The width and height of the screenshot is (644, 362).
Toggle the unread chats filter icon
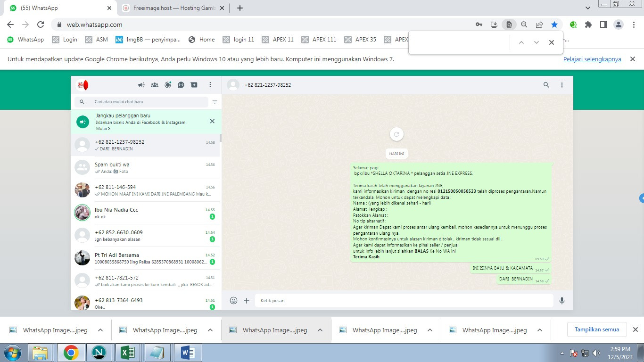pos(215,102)
